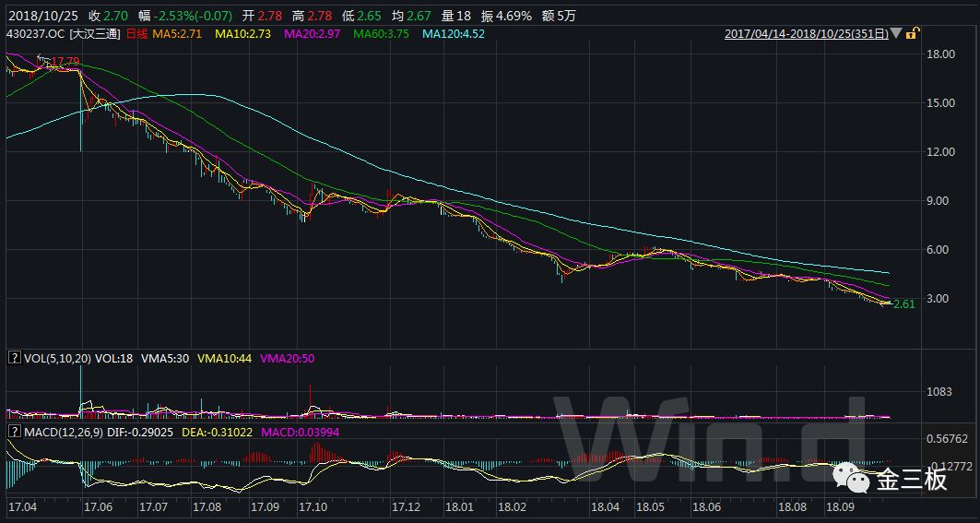Open VOL(5,10,20) indicator parameters
The height and width of the screenshot is (523, 980).
[x=56, y=357]
